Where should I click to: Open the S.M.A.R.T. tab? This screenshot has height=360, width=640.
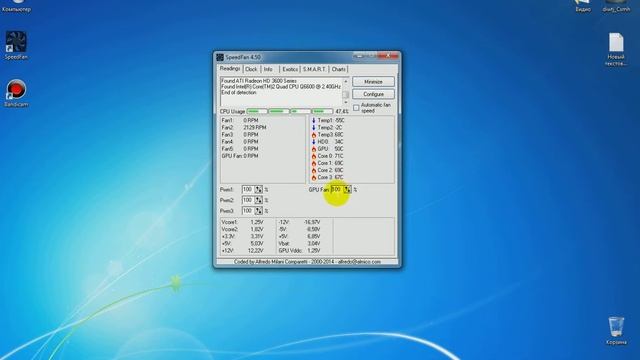pos(314,69)
